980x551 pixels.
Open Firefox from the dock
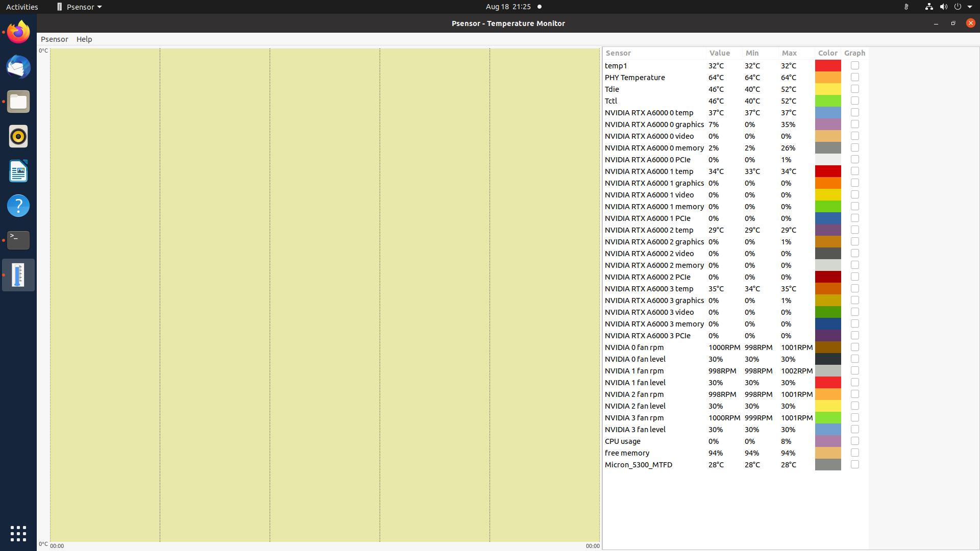click(18, 32)
